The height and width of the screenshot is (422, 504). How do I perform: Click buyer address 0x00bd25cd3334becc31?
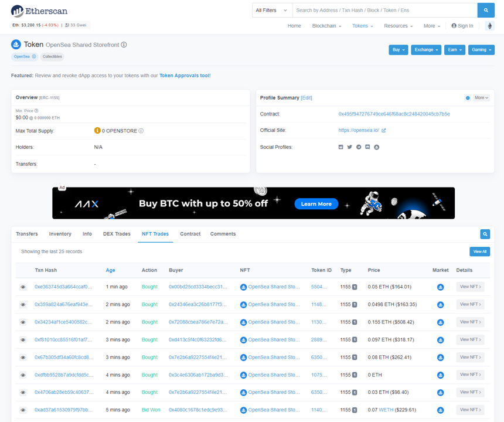(x=198, y=287)
